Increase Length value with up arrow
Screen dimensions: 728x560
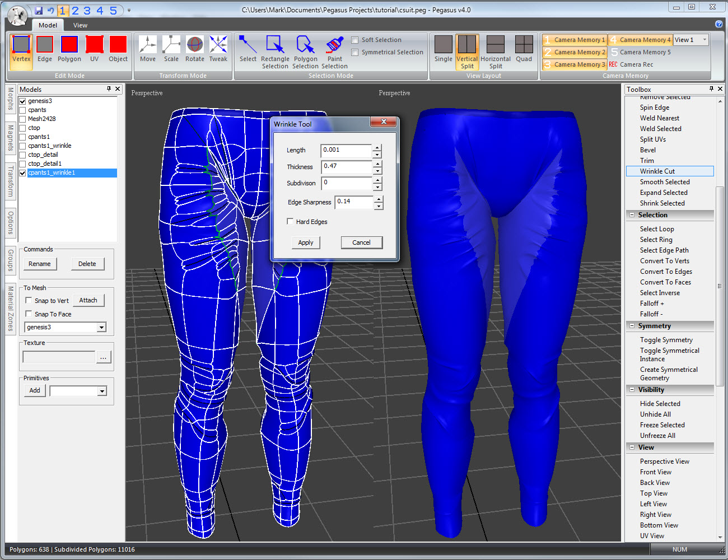click(377, 147)
